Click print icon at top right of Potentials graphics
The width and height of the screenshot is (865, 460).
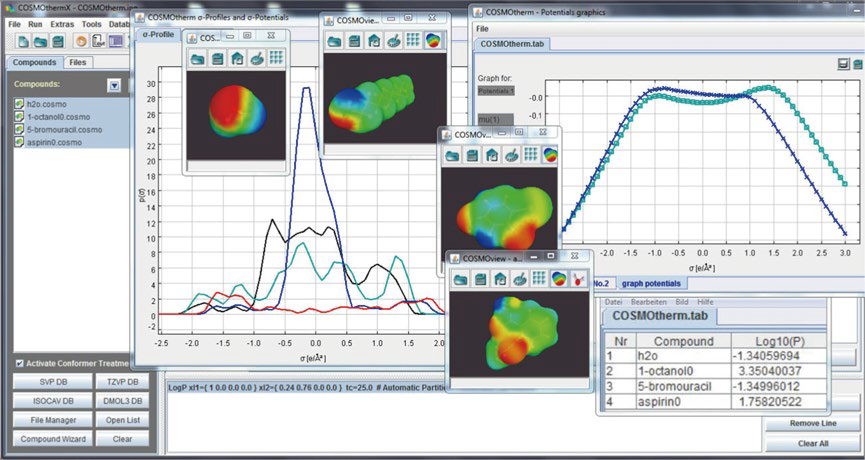tap(843, 65)
